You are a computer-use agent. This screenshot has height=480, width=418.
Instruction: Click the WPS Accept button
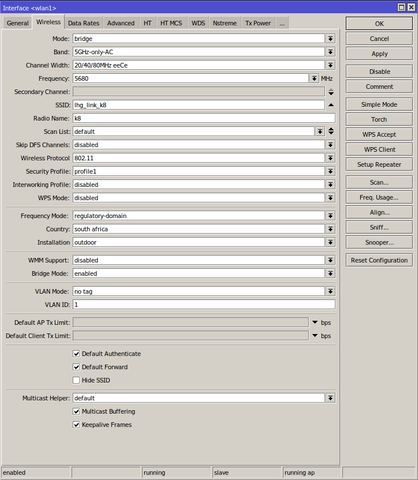point(379,134)
